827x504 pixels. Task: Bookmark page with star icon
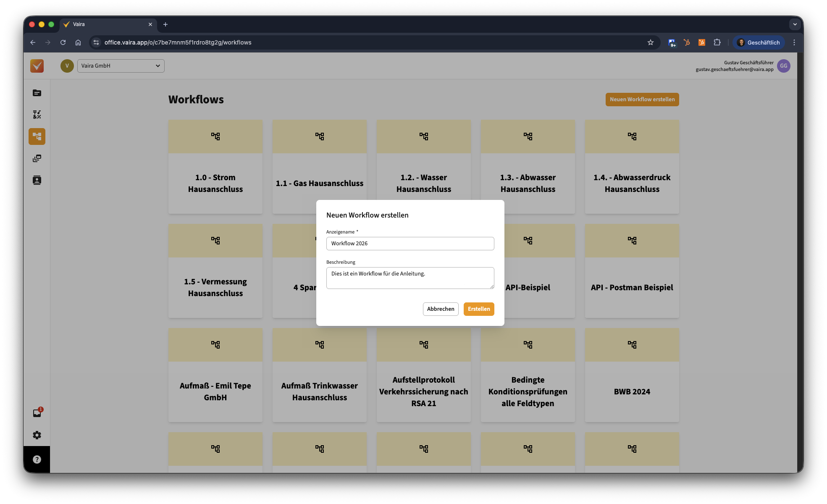651,42
